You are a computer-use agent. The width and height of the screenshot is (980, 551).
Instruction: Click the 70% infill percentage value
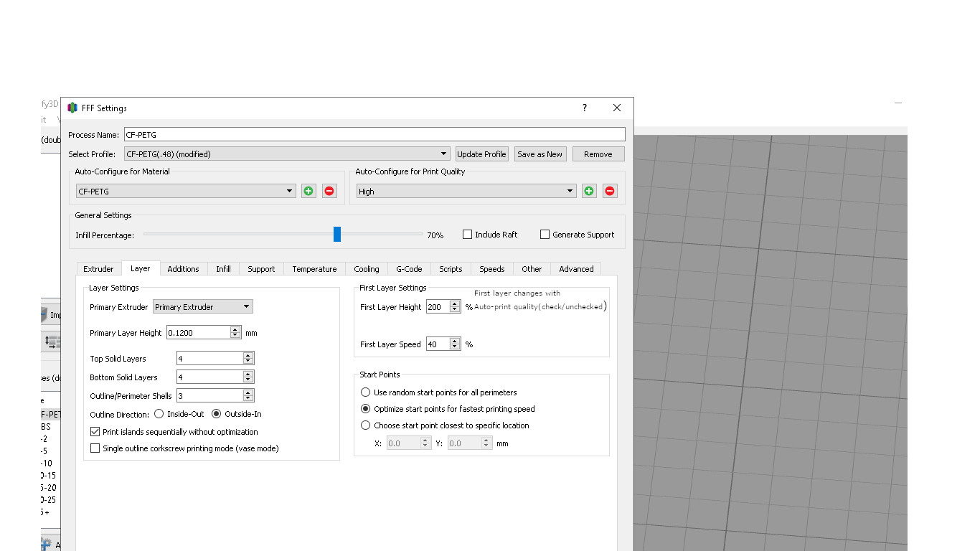pyautogui.click(x=435, y=235)
